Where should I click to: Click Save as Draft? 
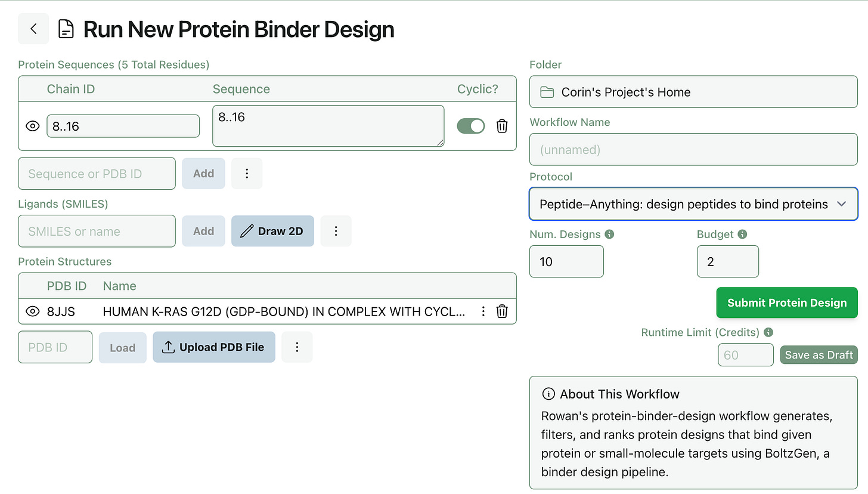[819, 354]
